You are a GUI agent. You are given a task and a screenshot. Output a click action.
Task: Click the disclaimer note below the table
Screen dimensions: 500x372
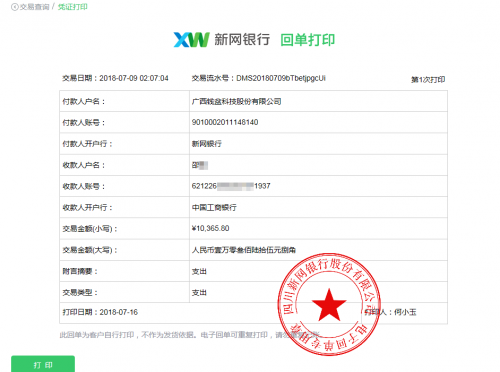[x=189, y=335]
